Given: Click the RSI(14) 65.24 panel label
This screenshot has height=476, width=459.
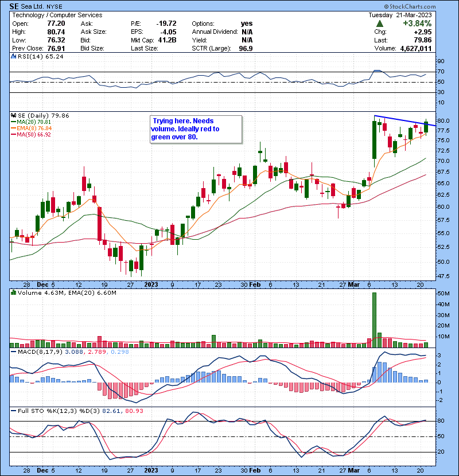Looking at the screenshot, I should (40, 56).
